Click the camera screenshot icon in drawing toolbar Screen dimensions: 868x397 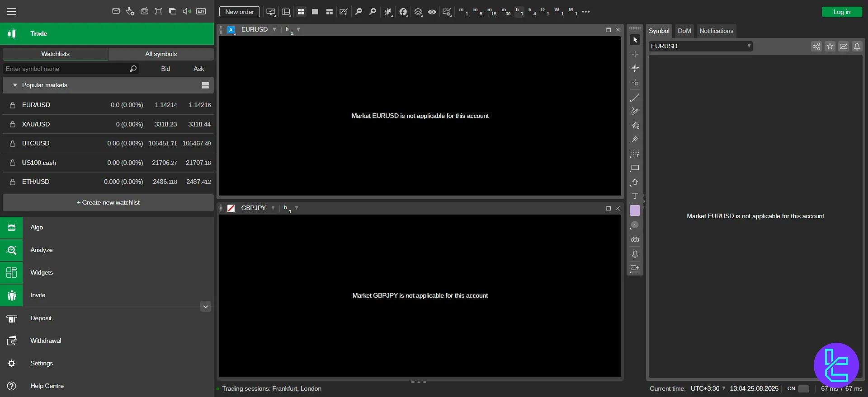tap(635, 239)
